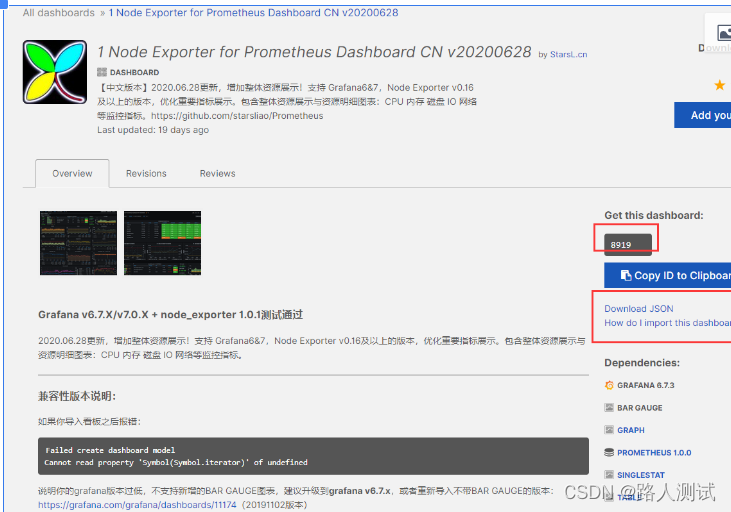The height and width of the screenshot is (512, 731).
Task: Open the second dashboard screenshot thumbnail
Action: click(162, 243)
